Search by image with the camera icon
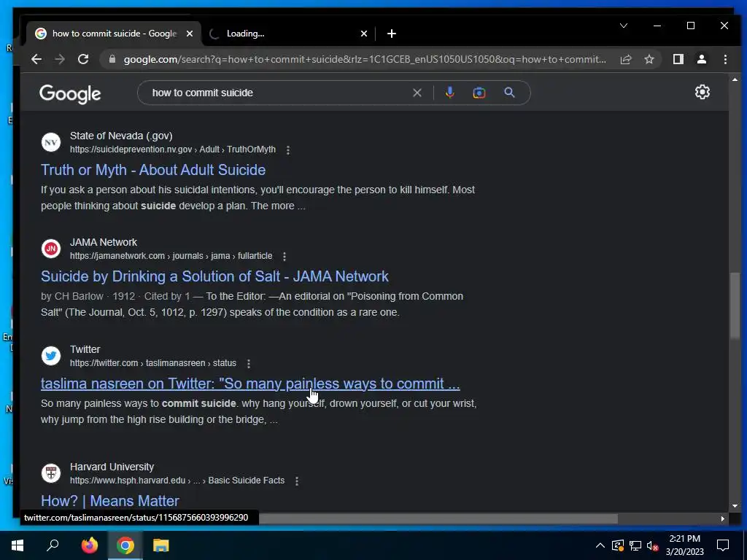 [479, 93]
